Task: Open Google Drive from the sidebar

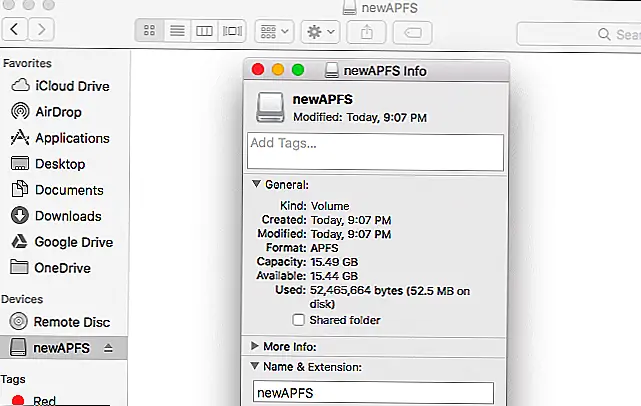Action: pos(73,242)
